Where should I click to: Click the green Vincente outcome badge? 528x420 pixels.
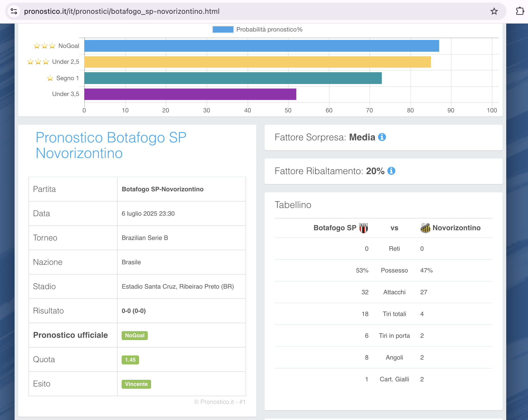click(136, 384)
